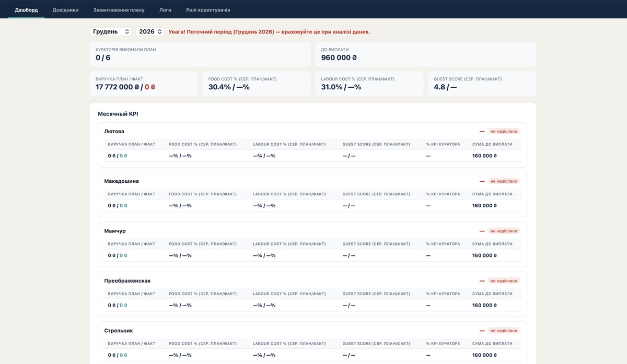The image size is (627, 364).
Task: Open the Грудень month dropdown
Action: 110,32
